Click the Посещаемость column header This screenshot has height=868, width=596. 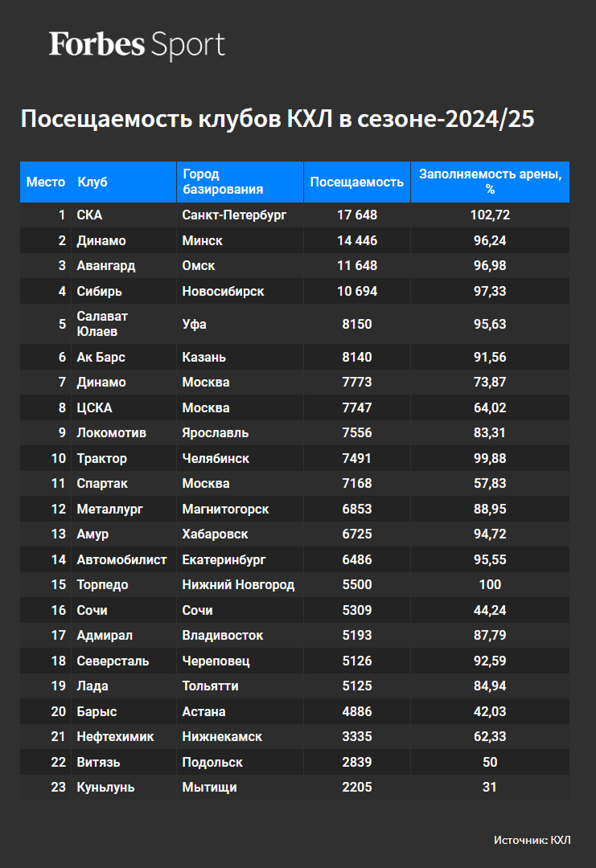(356, 182)
